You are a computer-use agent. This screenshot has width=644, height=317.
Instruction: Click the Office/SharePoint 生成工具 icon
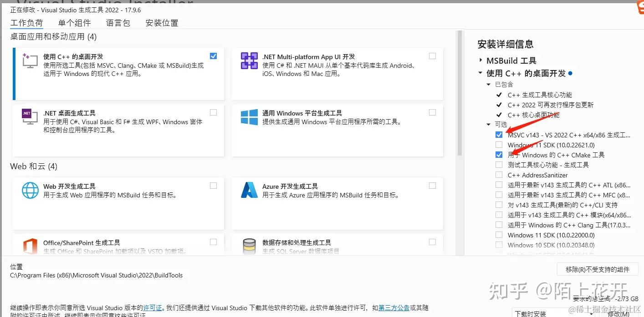point(30,246)
